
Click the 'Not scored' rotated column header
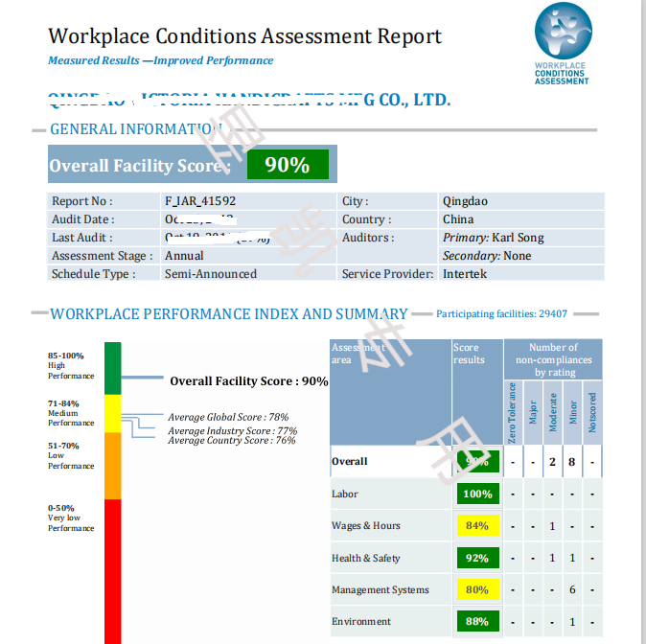click(x=592, y=412)
